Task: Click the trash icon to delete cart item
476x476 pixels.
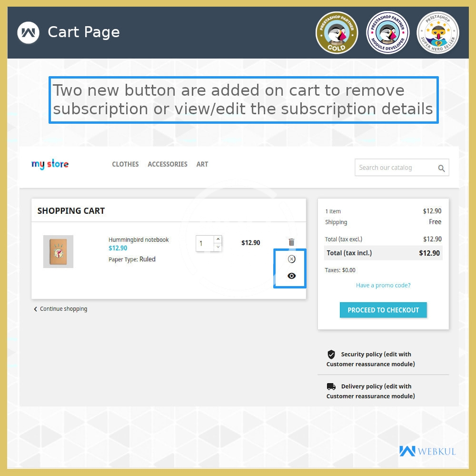Action: coord(292,242)
